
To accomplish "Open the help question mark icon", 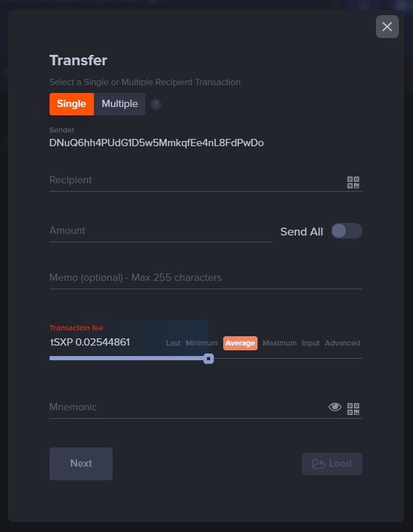I will (156, 104).
